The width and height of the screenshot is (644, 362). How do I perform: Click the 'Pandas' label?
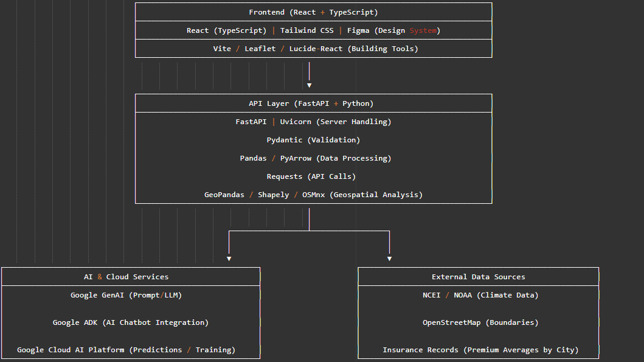click(x=253, y=158)
